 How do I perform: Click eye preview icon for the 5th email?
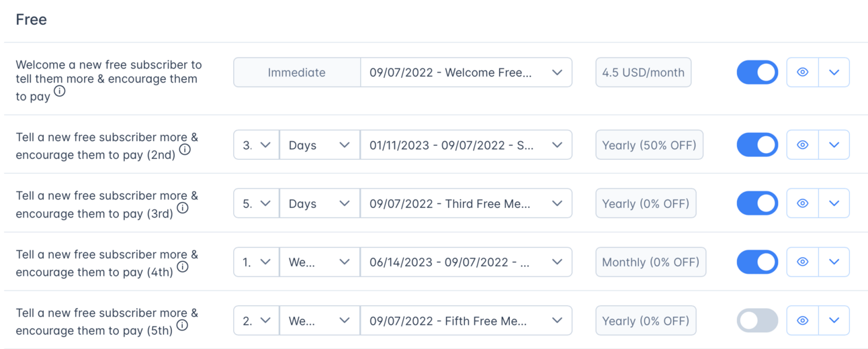(802, 321)
